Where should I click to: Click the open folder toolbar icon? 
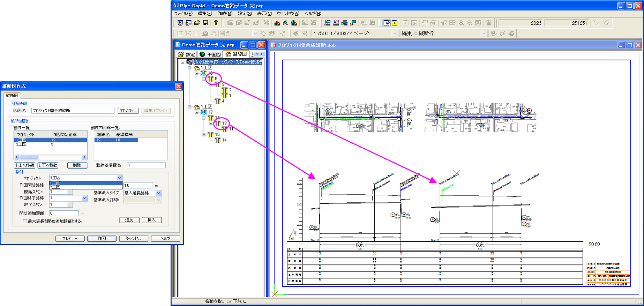(x=197, y=23)
